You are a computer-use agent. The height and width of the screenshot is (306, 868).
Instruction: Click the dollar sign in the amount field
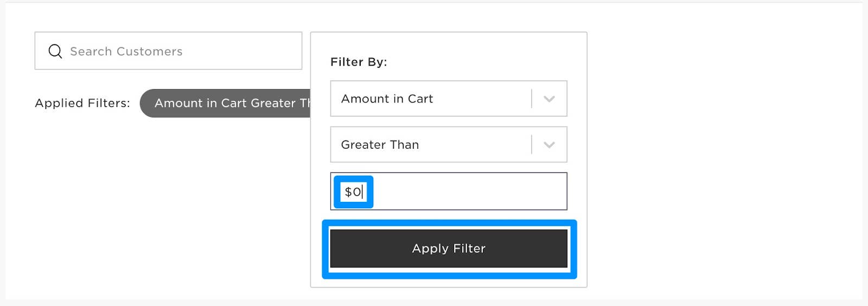[348, 192]
